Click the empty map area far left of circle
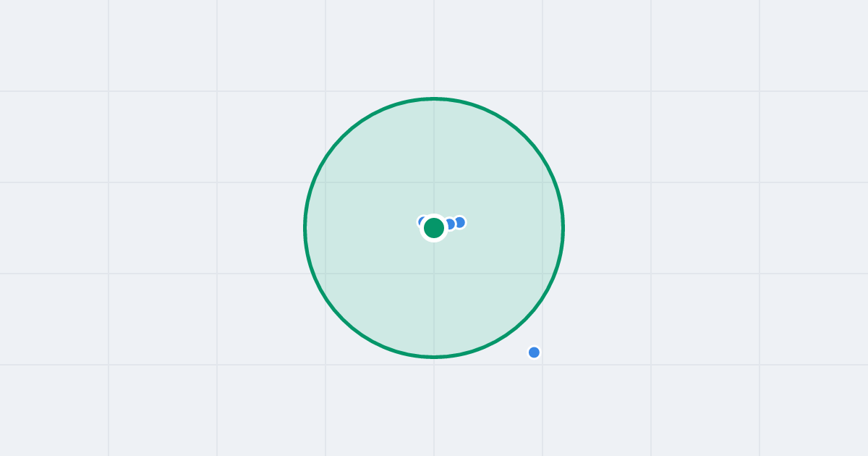The image size is (868, 456). coord(145,228)
